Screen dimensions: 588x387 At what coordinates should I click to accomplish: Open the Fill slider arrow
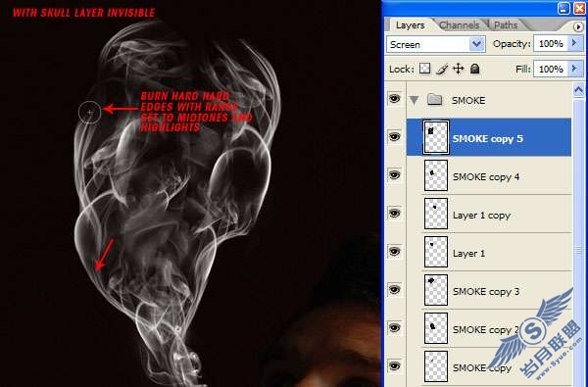tap(574, 69)
